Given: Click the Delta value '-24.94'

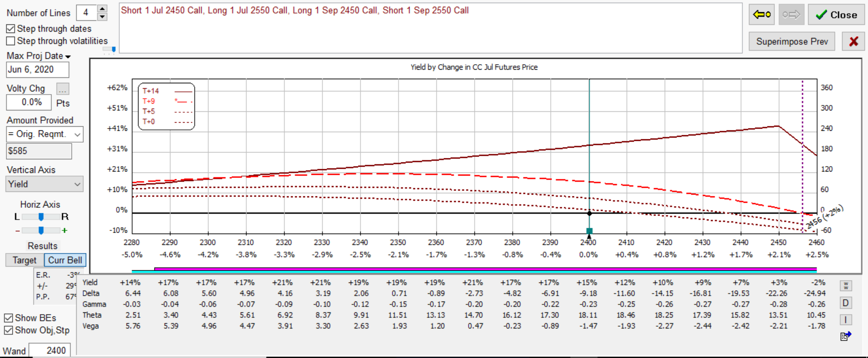Looking at the screenshot, I should [815, 293].
